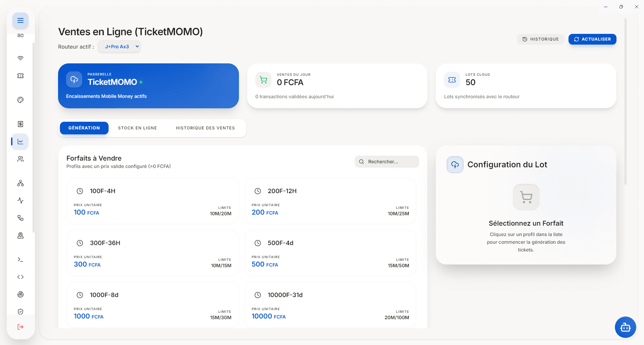This screenshot has width=644, height=345.
Task: Open the Routeur actif J+Pro Ax3 dropdown
Action: coord(119,47)
